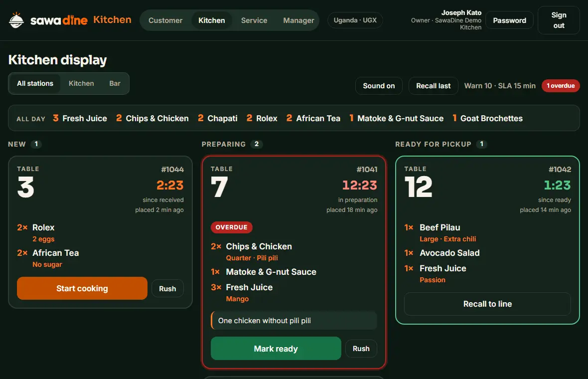The width and height of the screenshot is (588, 379).
Task: Click the Password button
Action: [x=509, y=20]
